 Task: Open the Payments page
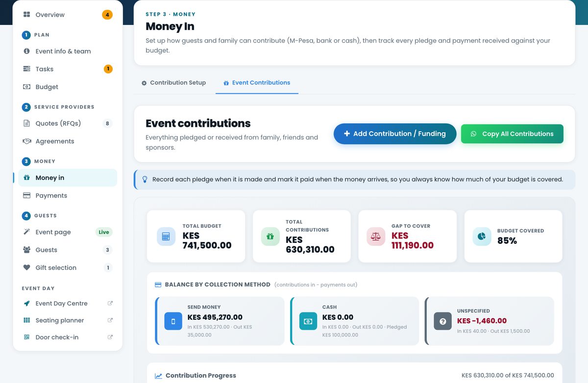(68, 195)
